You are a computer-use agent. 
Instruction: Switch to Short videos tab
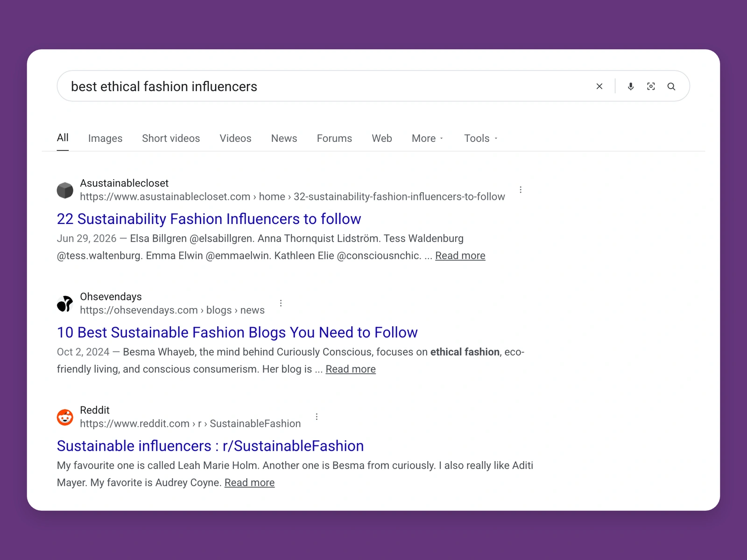171,139
